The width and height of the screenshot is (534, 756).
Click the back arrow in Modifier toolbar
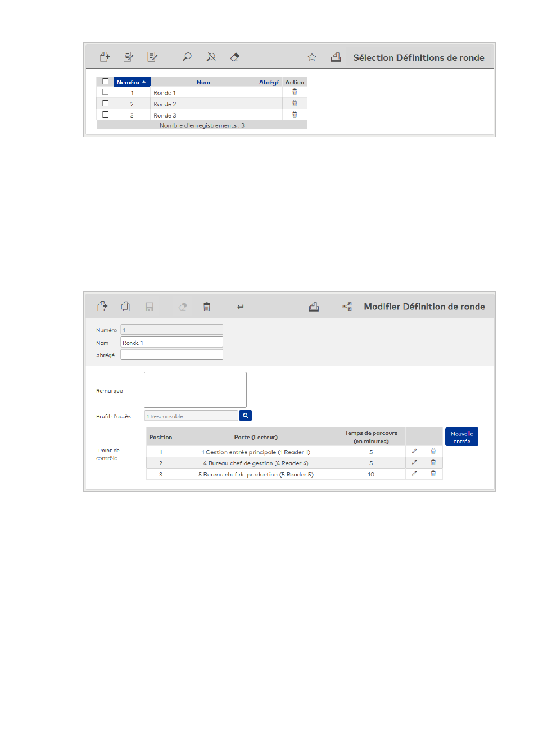(x=241, y=307)
